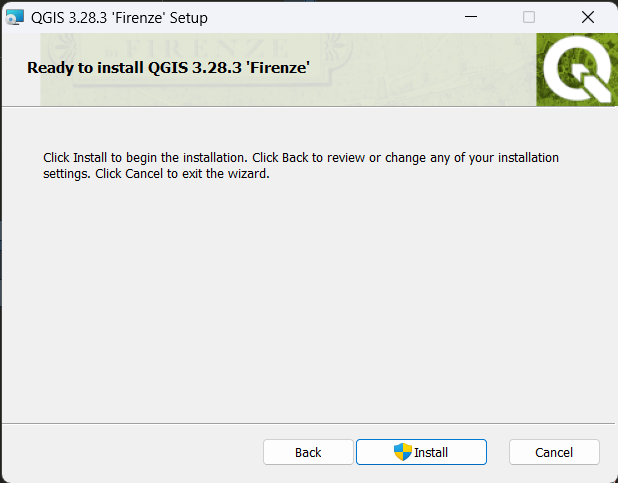618x483 pixels.
Task: Minimize the QGIS Setup window
Action: coord(471,17)
